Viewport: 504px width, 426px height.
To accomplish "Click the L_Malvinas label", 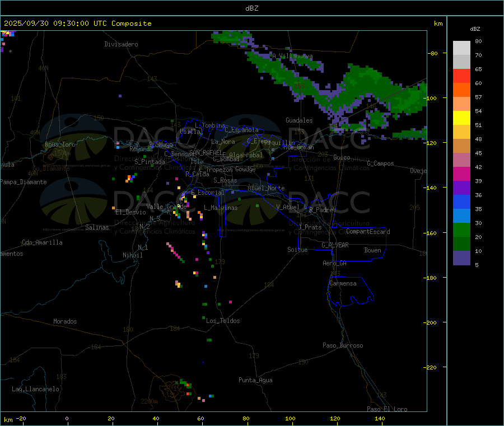I will [x=221, y=208].
